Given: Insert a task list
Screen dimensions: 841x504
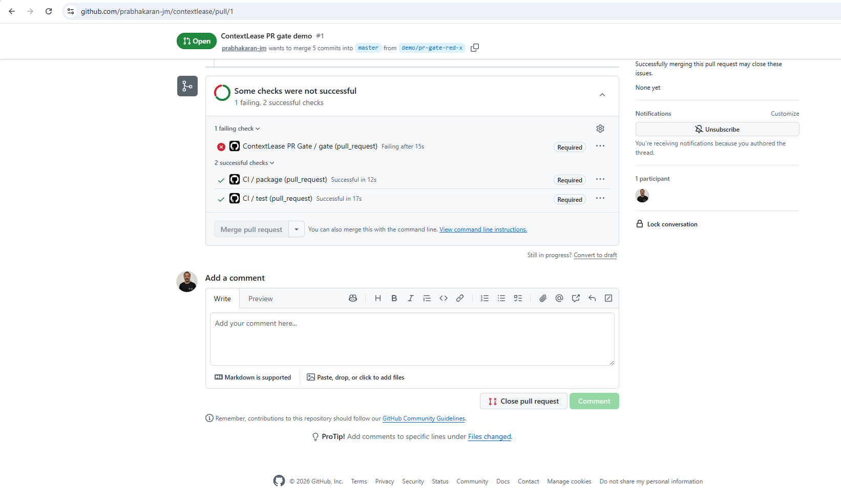Looking at the screenshot, I should click(x=518, y=298).
